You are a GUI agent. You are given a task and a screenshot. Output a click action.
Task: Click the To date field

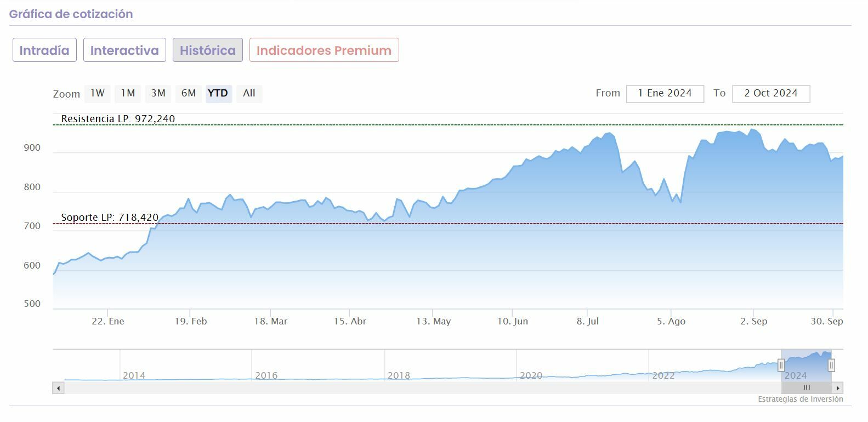click(x=770, y=93)
